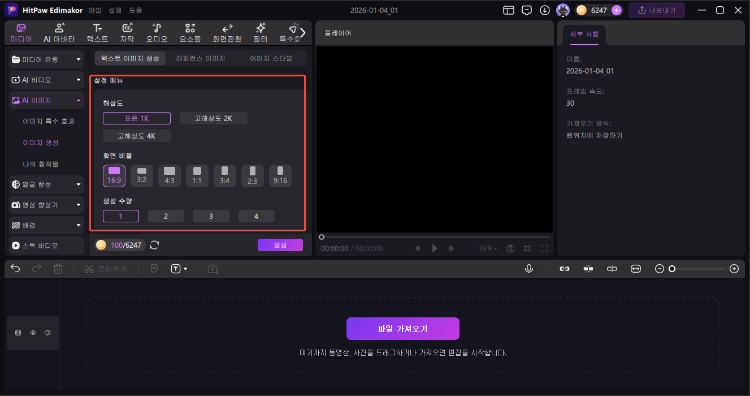The image size is (750, 396).
Task: Choose the 4:3 aspect ratio
Action: click(169, 176)
